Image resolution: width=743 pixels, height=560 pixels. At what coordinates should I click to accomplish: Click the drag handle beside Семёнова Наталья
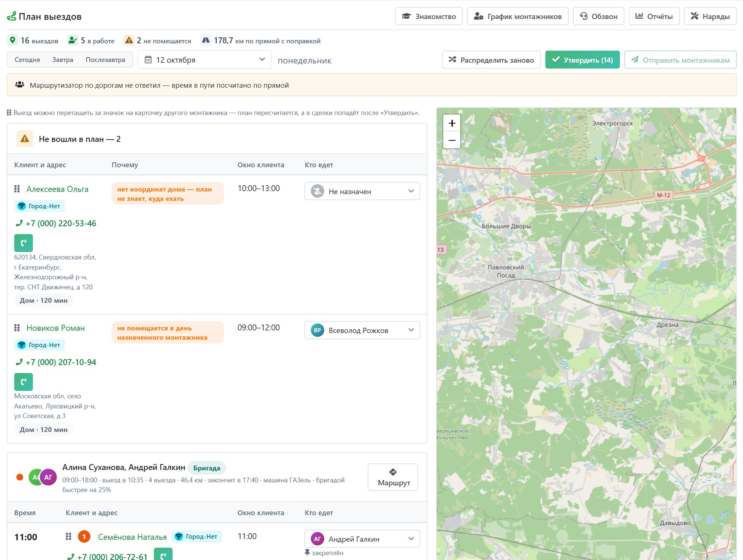pos(68,536)
